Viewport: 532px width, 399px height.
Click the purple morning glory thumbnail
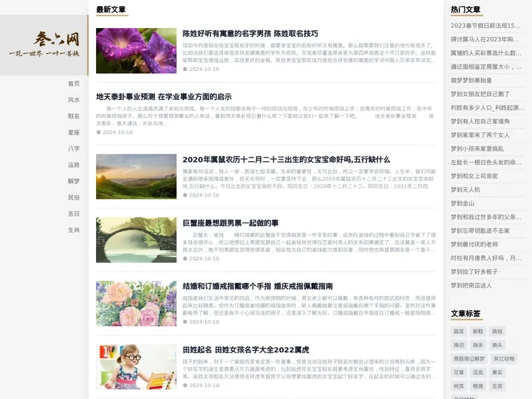[136, 50]
